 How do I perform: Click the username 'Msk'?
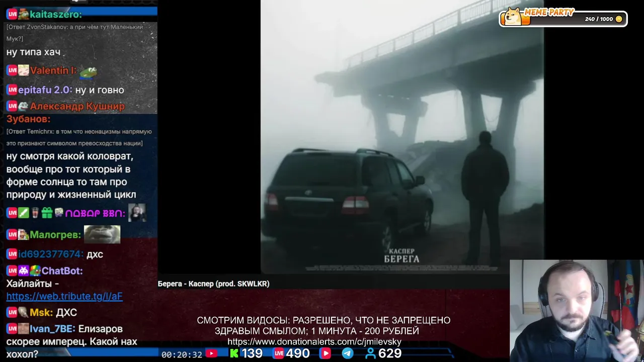(41, 312)
